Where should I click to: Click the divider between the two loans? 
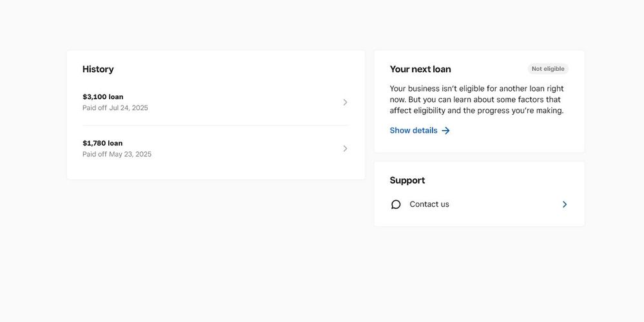215,126
